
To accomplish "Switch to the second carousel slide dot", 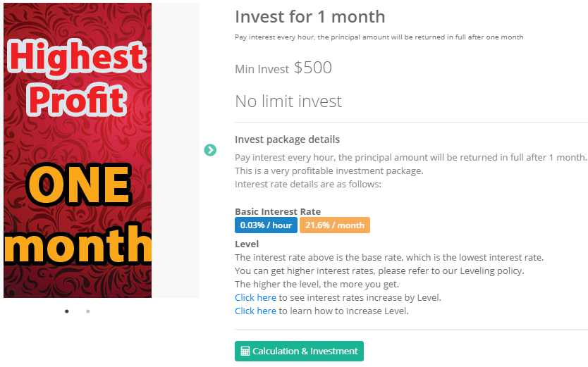I will point(88,311).
